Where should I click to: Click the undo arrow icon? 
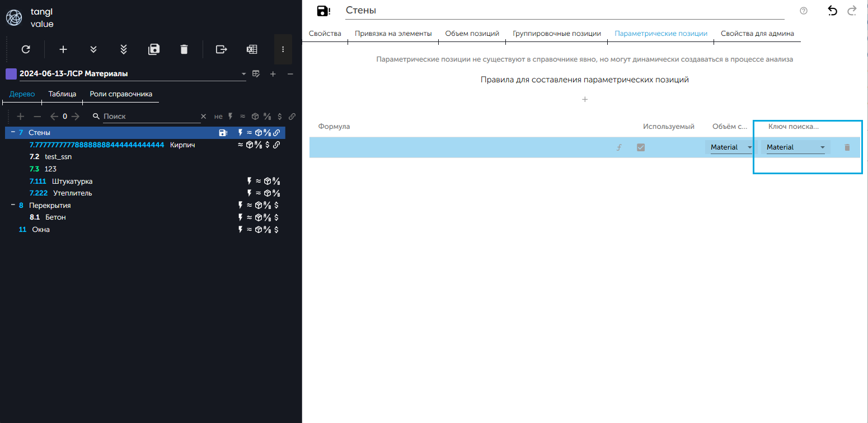click(x=832, y=11)
